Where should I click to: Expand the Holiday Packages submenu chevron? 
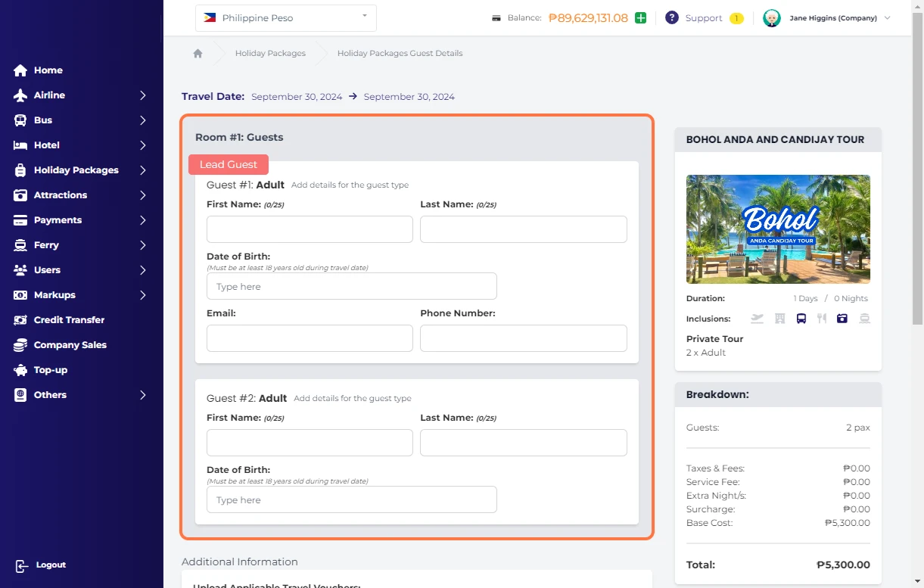pyautogui.click(x=143, y=170)
